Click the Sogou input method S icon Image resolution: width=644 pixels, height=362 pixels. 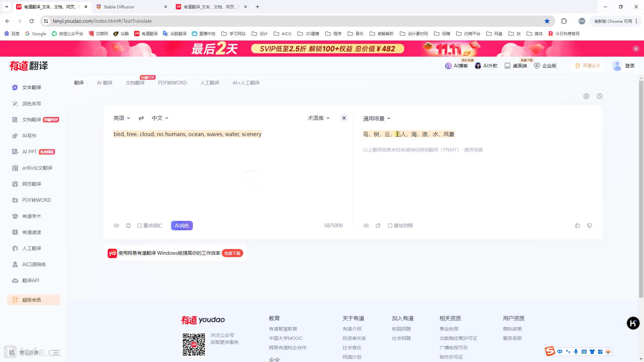pos(550,351)
